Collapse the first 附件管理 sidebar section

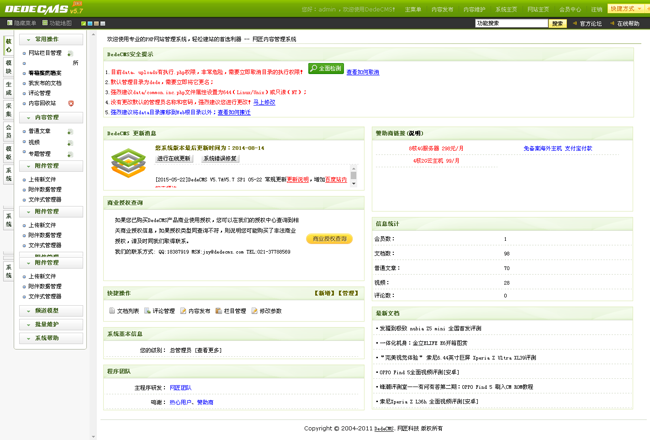(51, 166)
